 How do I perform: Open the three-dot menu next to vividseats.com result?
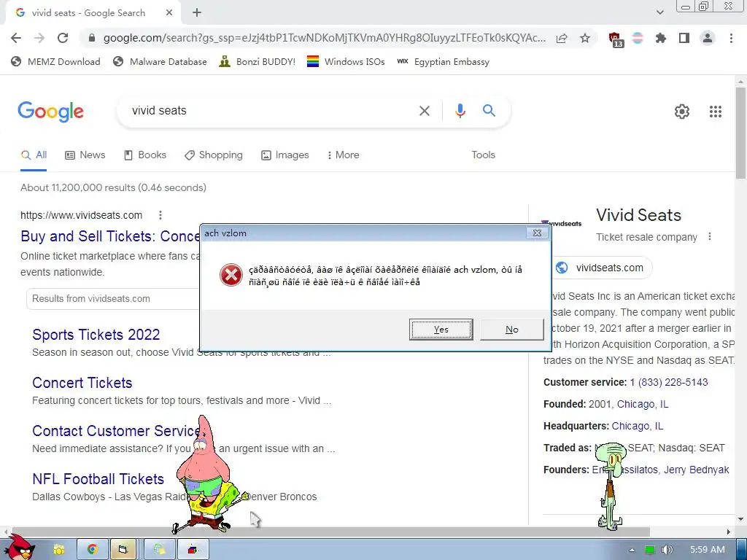160,215
